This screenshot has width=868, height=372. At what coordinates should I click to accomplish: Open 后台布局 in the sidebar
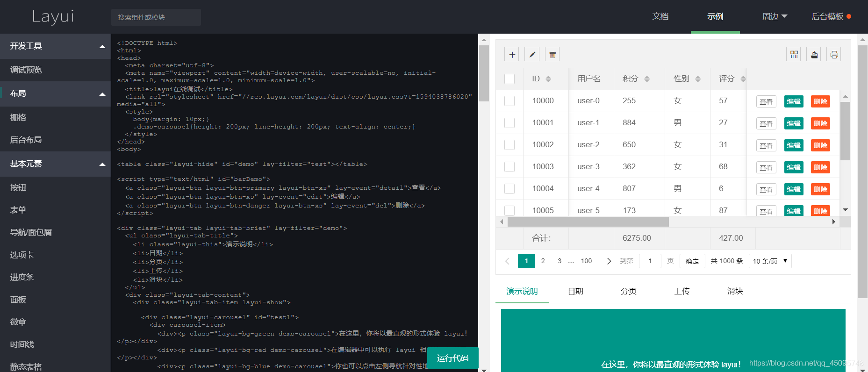pos(55,140)
